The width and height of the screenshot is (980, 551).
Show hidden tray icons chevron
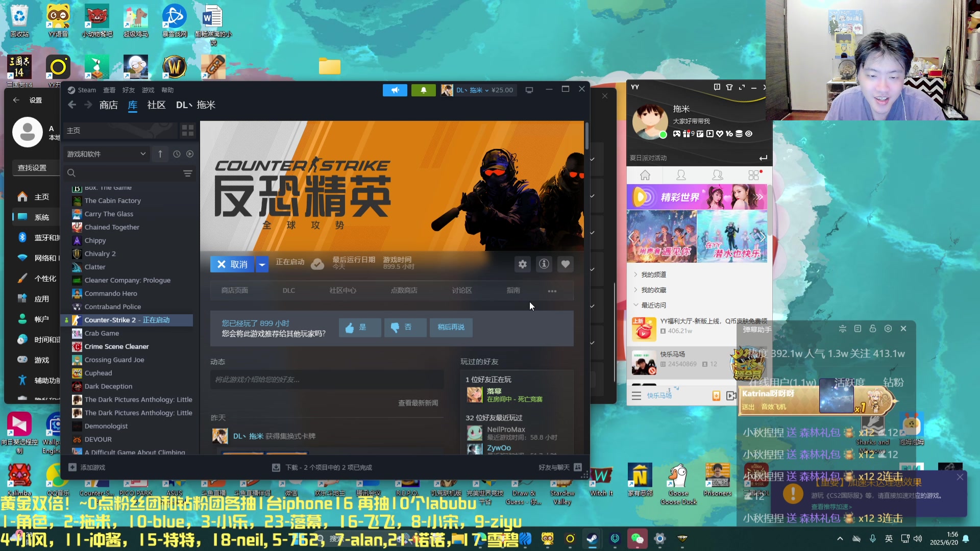840,539
